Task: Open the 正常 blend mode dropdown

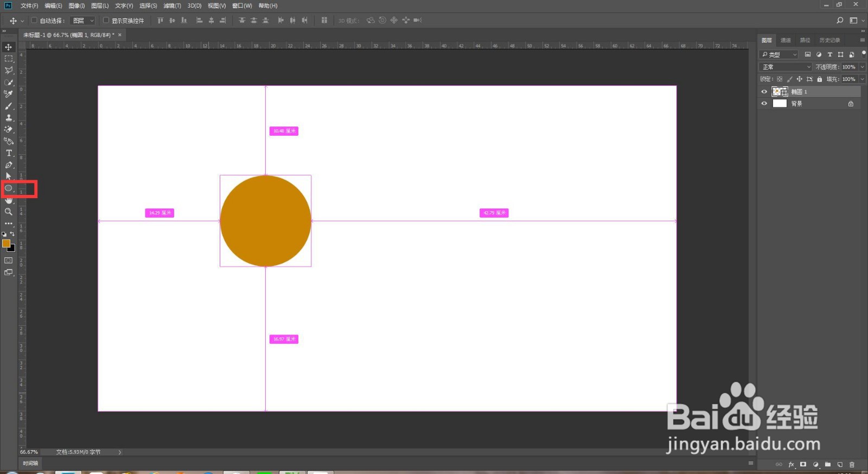Action: coord(786,67)
